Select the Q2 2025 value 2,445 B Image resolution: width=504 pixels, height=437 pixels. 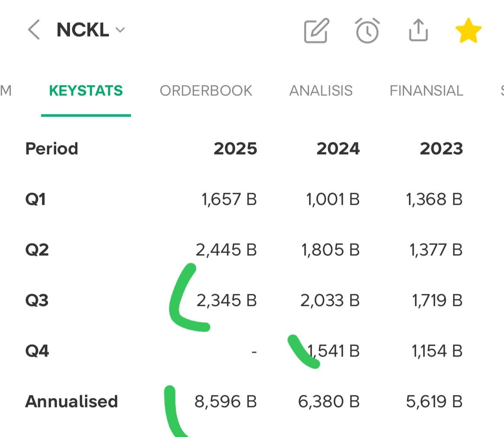[x=226, y=250]
